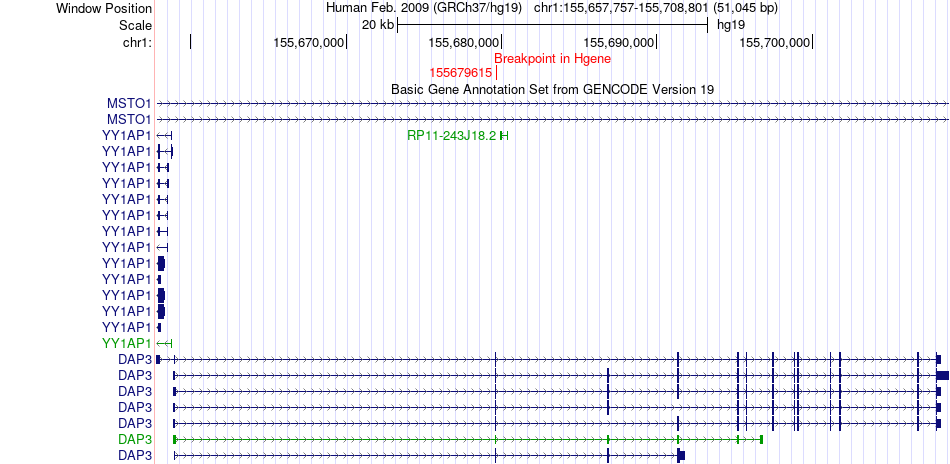Click the last exon of the green DAP3 transcript
950x464 pixels.
coord(761,439)
